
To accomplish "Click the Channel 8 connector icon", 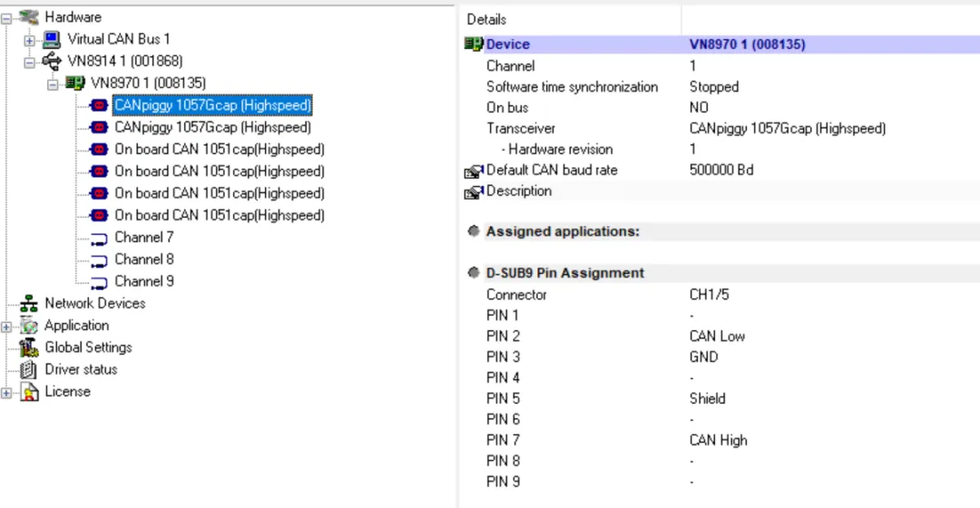I will (99, 260).
